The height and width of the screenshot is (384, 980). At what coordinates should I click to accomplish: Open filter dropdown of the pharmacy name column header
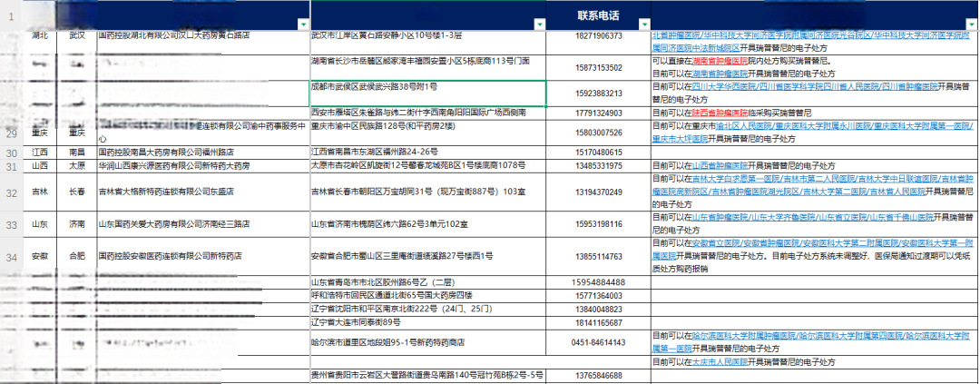point(303,25)
